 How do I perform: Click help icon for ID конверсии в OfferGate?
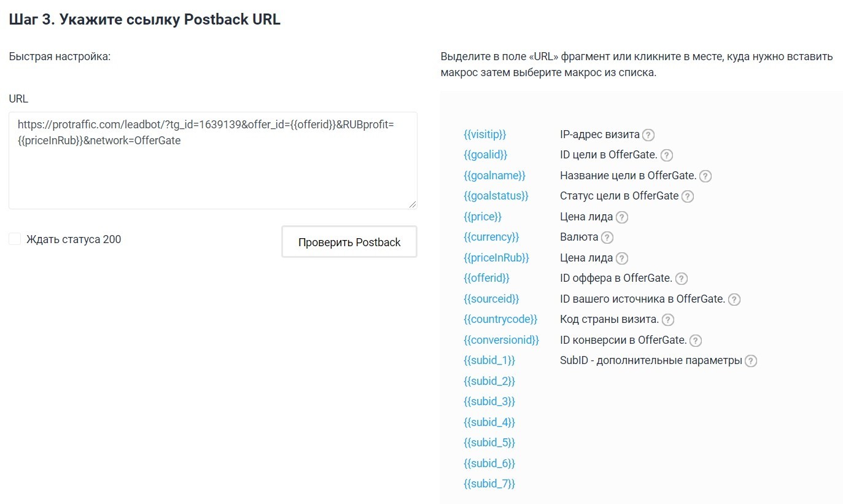[696, 340]
